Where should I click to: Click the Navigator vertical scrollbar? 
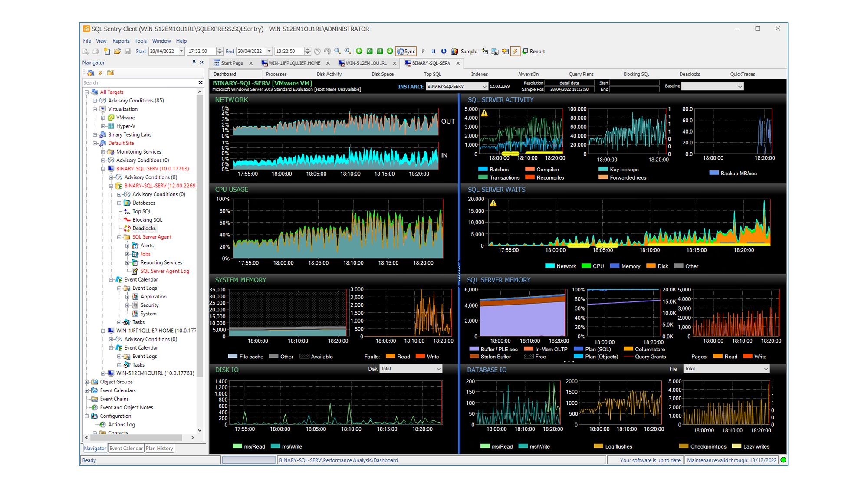click(200, 262)
